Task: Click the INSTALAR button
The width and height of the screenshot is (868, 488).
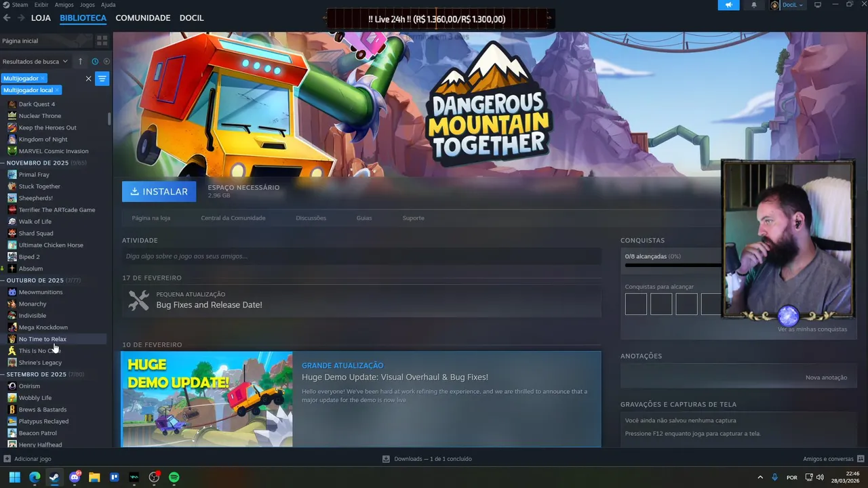Action: click(159, 192)
